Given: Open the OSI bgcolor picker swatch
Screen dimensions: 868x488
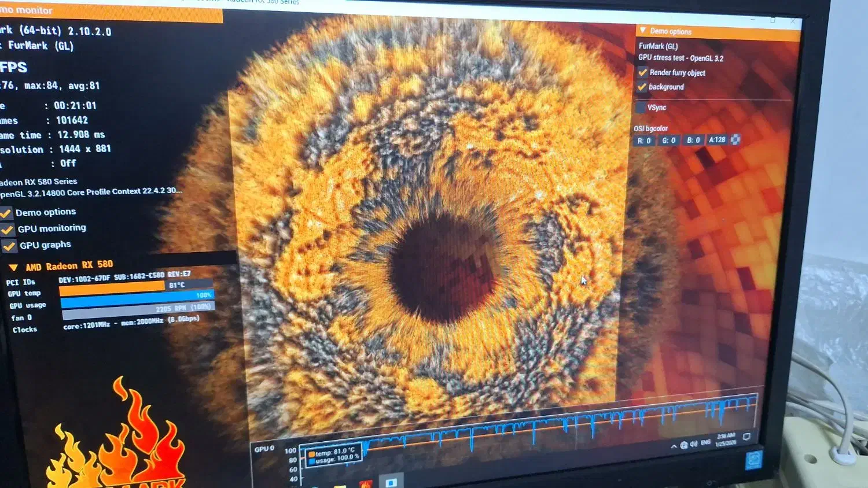Looking at the screenshot, I should tap(735, 139).
